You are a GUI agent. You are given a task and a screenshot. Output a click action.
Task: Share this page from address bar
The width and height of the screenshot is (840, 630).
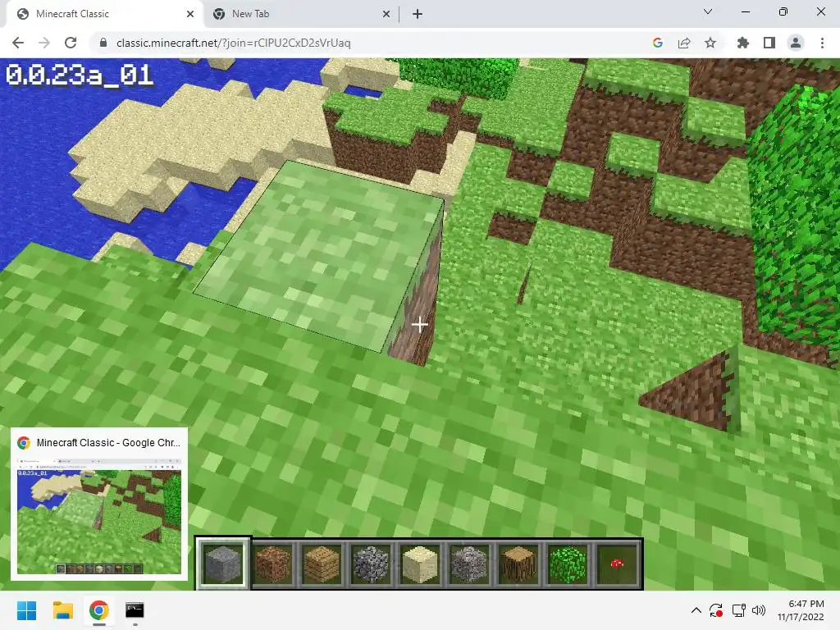pos(684,43)
